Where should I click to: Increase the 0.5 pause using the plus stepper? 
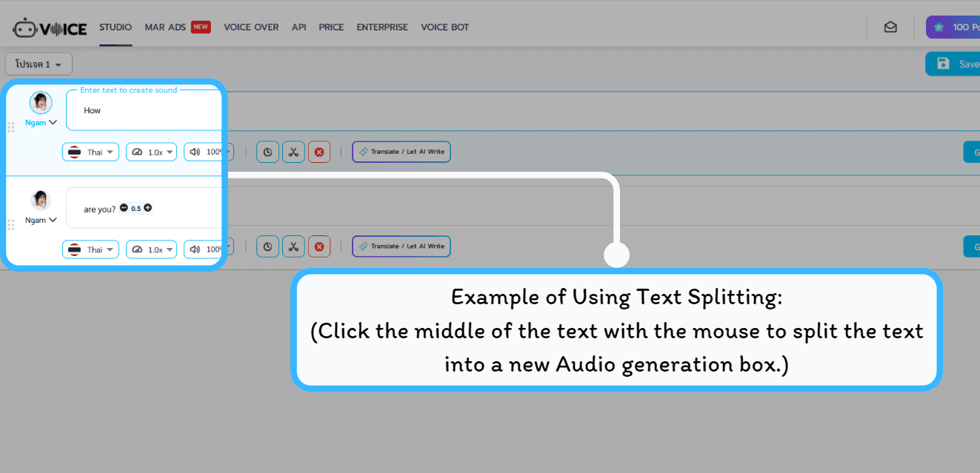[x=147, y=208]
